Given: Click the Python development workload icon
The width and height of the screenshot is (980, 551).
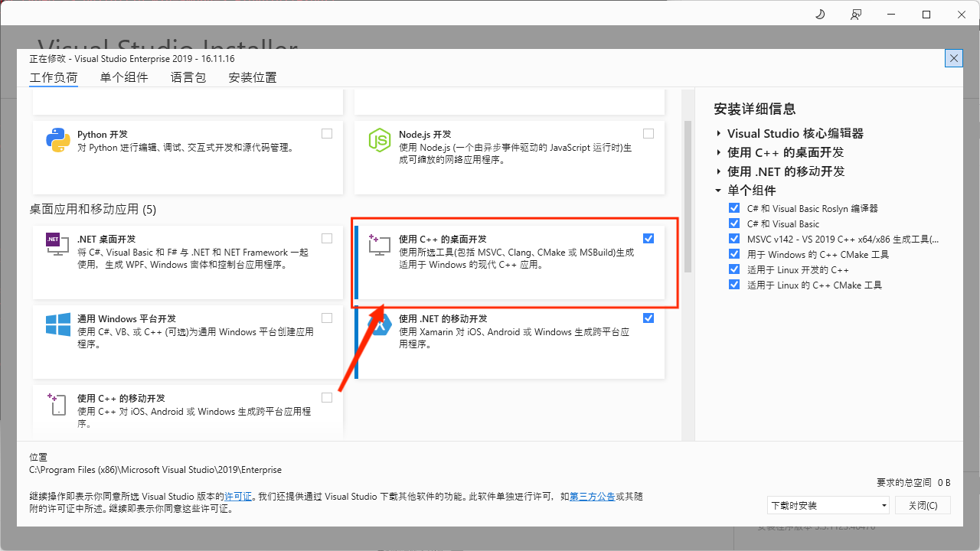Looking at the screenshot, I should [x=58, y=140].
